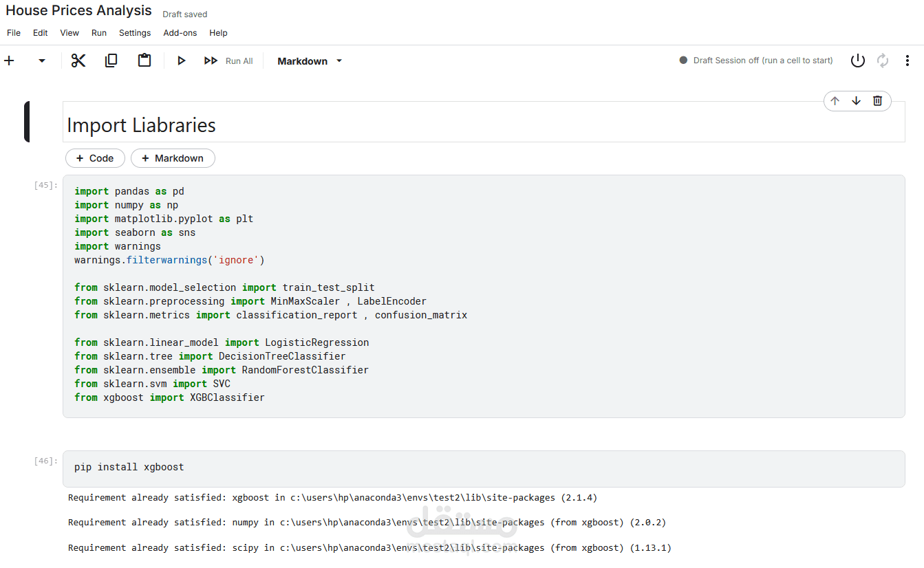
Task: Expand the add-cell dropdown arrow next to plus
Action: tap(41, 61)
